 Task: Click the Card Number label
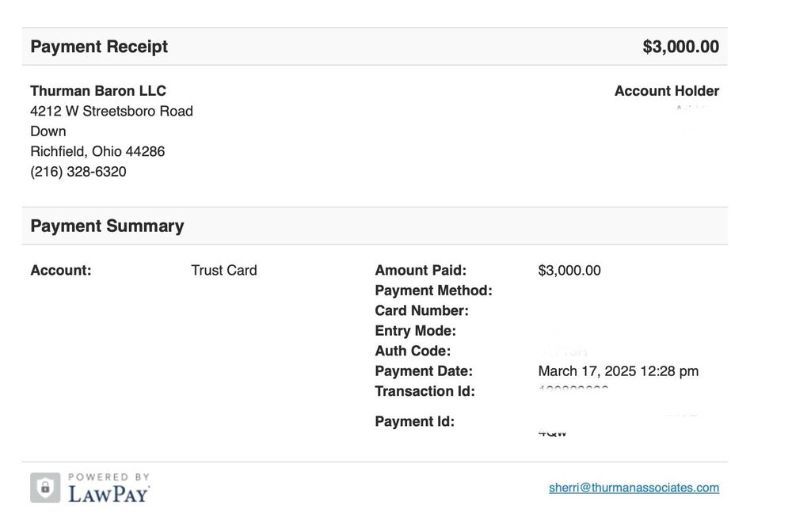421,310
